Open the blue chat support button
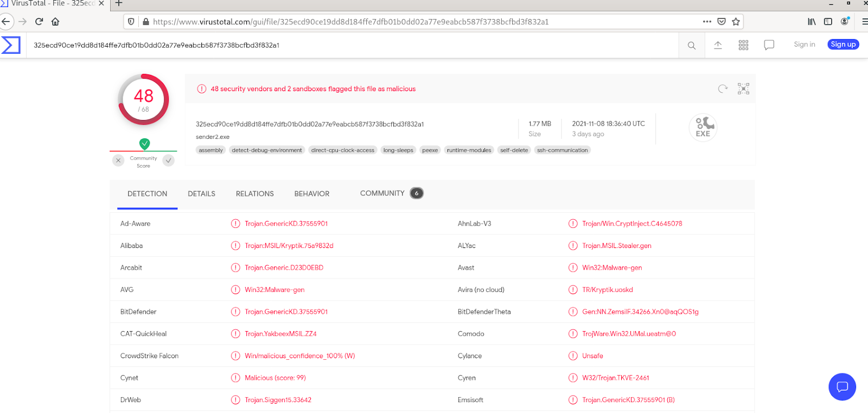 click(x=842, y=387)
